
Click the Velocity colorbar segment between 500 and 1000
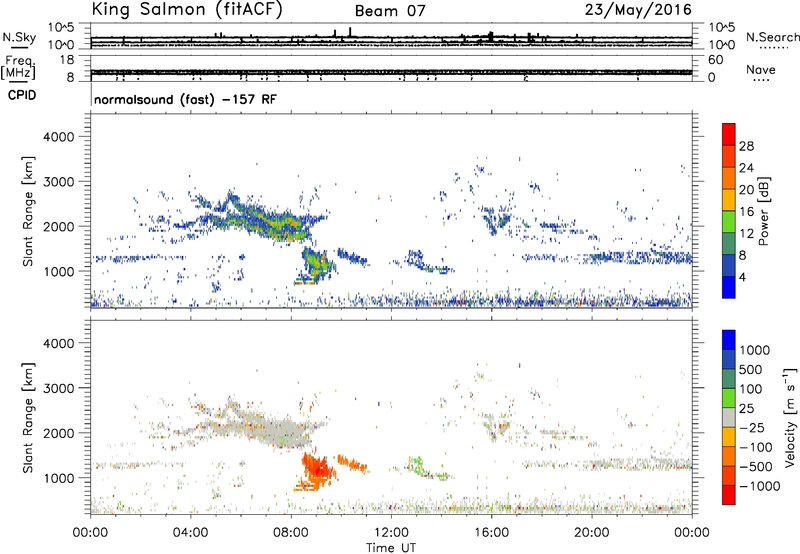(729, 359)
